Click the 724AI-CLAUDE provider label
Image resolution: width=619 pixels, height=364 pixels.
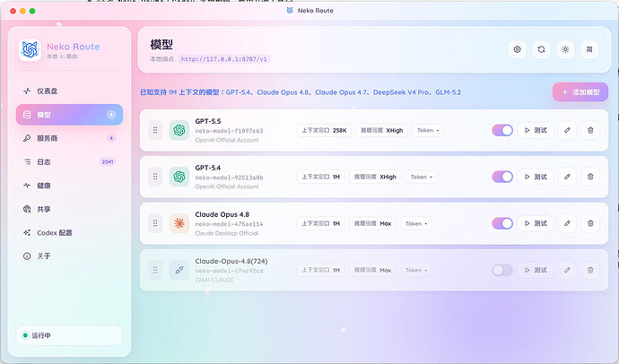[214, 280]
